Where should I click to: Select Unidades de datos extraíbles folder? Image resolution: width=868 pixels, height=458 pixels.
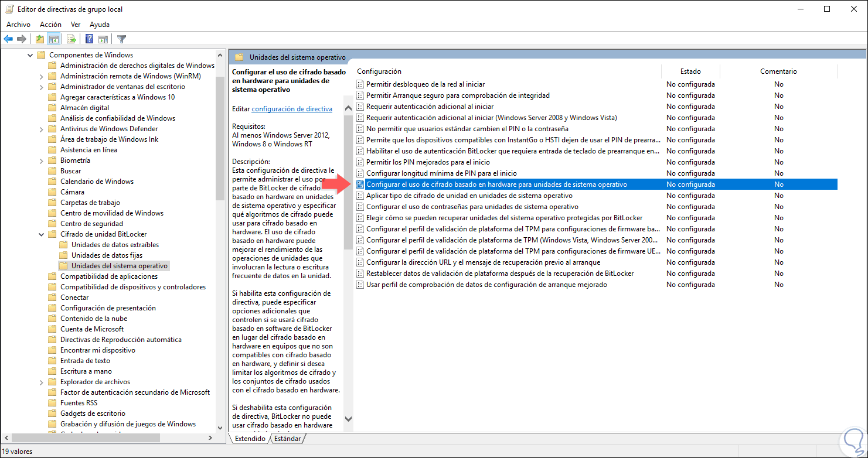pos(115,245)
